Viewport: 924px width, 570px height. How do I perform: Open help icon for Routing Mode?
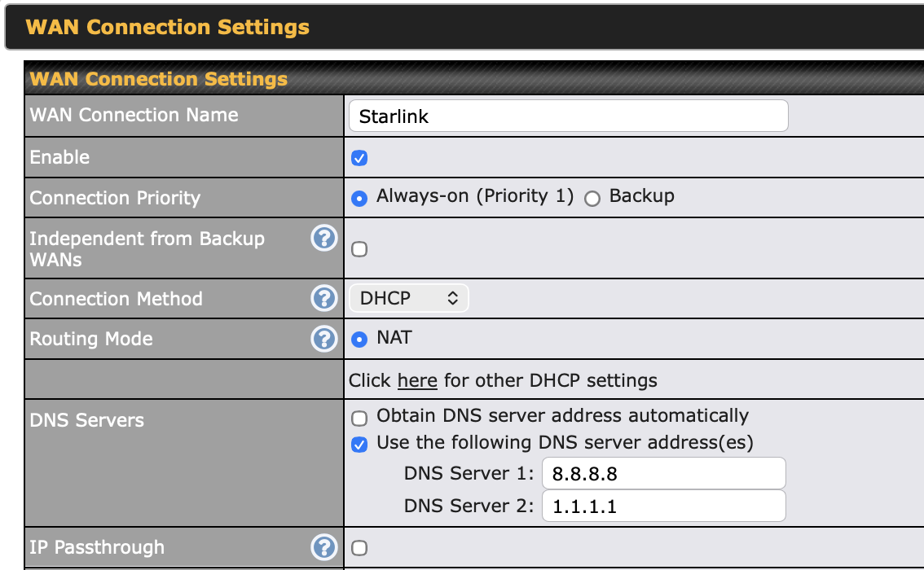324,339
